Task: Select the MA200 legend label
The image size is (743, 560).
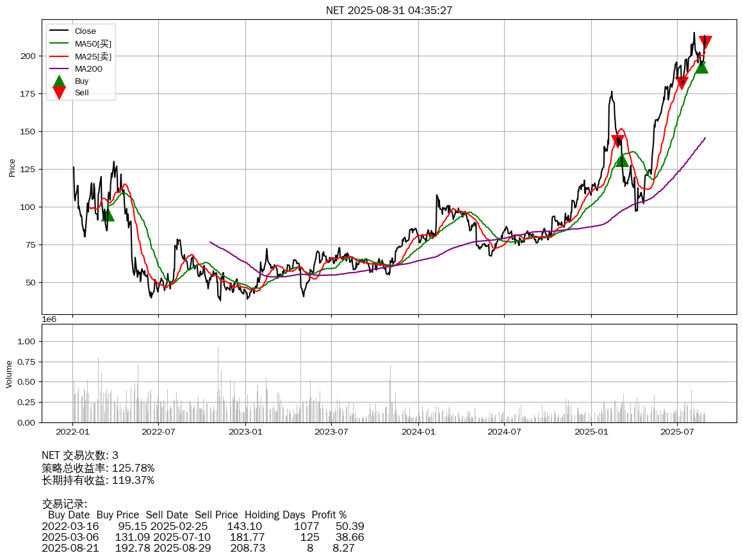Action: coord(88,68)
